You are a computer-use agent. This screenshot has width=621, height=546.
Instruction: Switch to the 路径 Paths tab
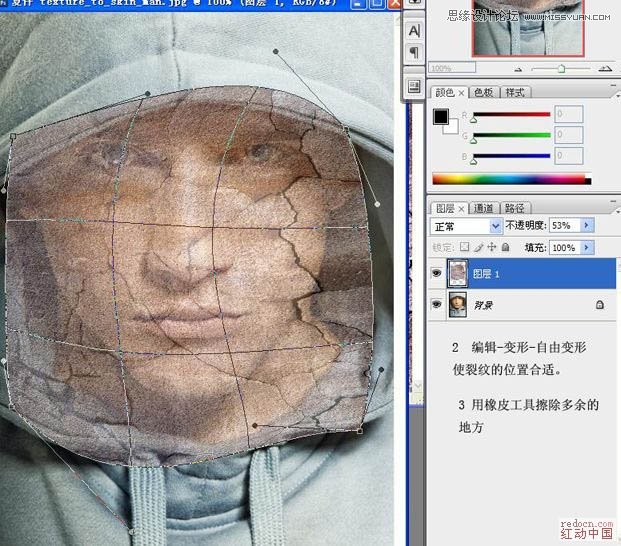[515, 208]
